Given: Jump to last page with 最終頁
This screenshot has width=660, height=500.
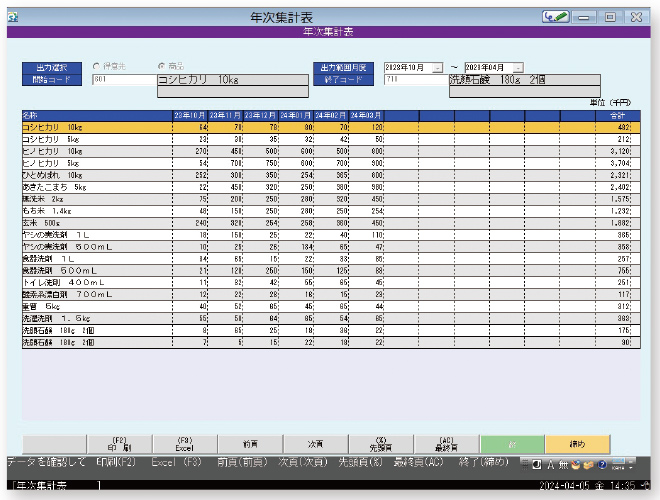Looking at the screenshot, I should [x=445, y=445].
